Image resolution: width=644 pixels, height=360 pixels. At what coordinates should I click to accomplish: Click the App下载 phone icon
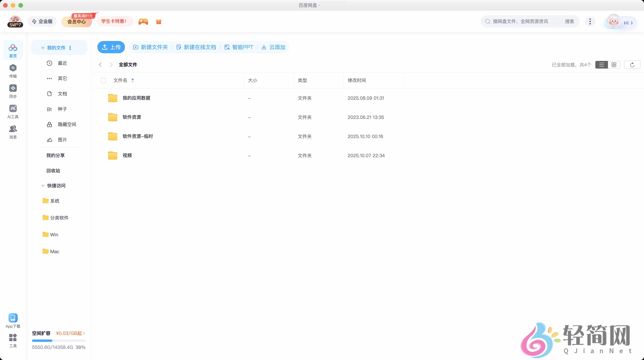click(13, 318)
